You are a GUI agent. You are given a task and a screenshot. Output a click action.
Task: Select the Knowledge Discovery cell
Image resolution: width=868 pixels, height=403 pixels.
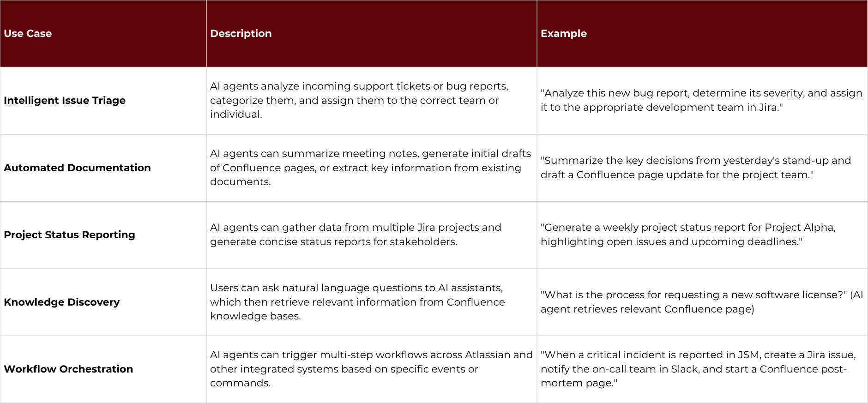coord(61,302)
